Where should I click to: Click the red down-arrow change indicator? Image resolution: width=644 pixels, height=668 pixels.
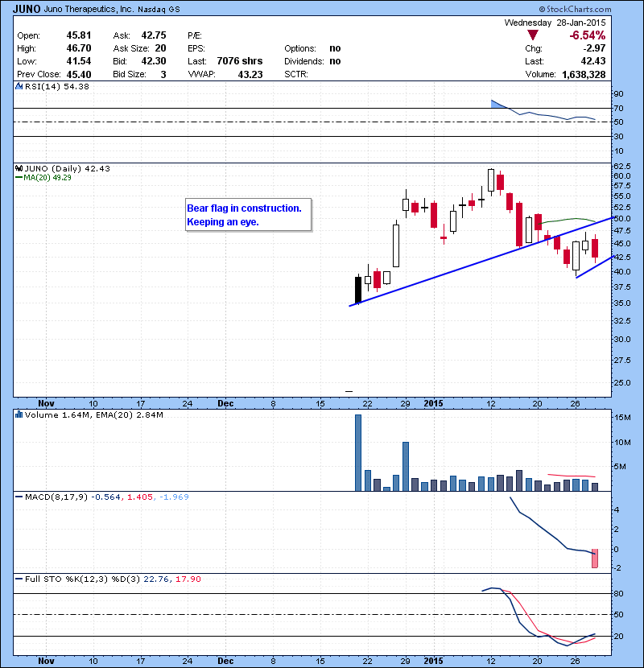point(533,35)
